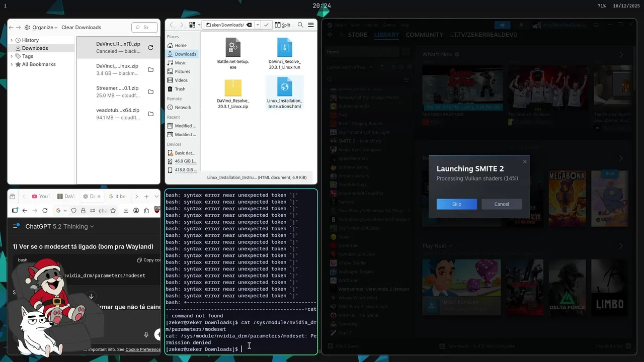Go back in Firefox downloads library
The height and width of the screenshot is (362, 644).
(11, 28)
